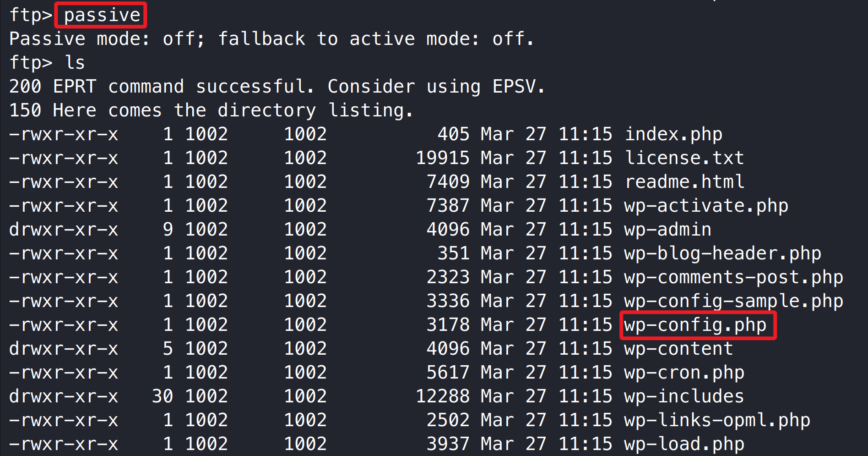This screenshot has width=868, height=456.
Task: Click the ls command text
Action: (75, 63)
